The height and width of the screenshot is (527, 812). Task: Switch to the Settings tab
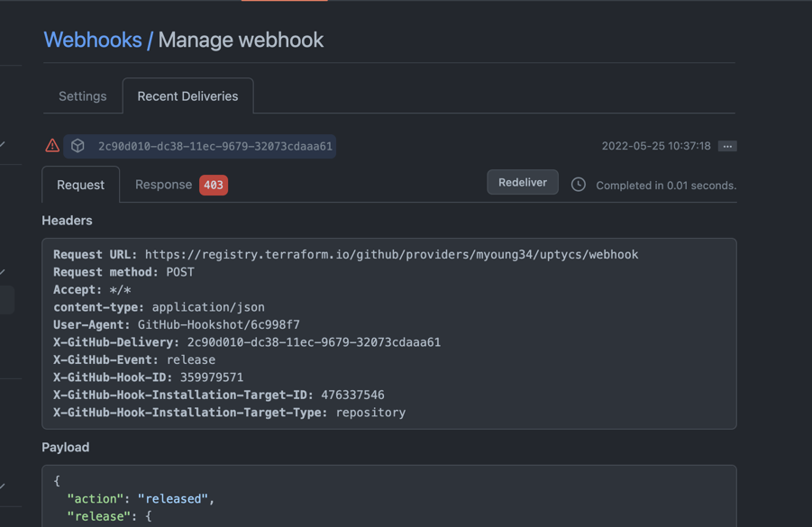(82, 96)
